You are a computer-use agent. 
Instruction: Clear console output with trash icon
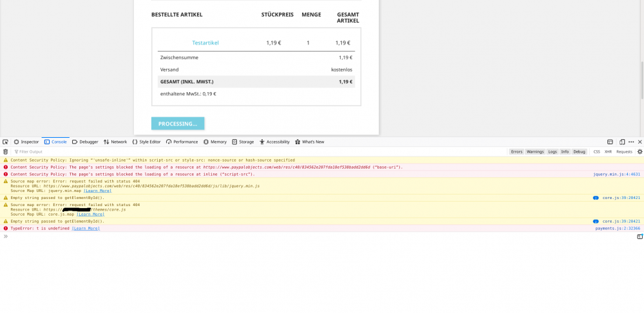tap(5, 151)
